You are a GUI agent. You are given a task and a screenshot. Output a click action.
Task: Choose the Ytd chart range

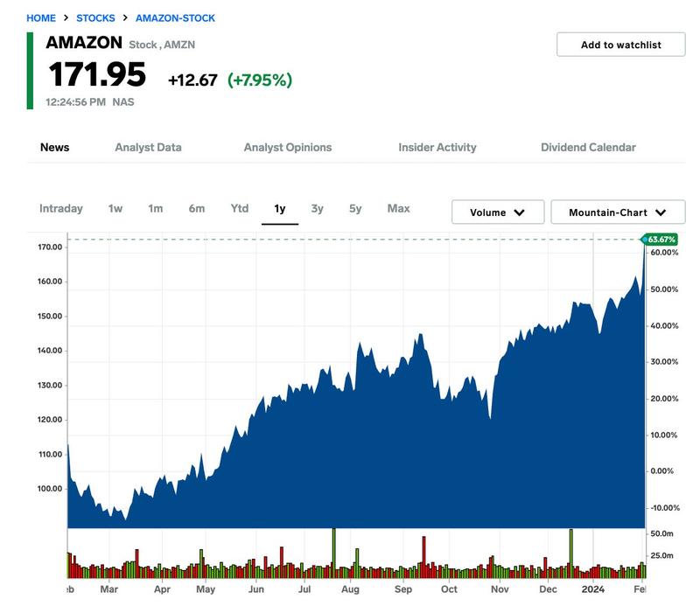point(239,208)
